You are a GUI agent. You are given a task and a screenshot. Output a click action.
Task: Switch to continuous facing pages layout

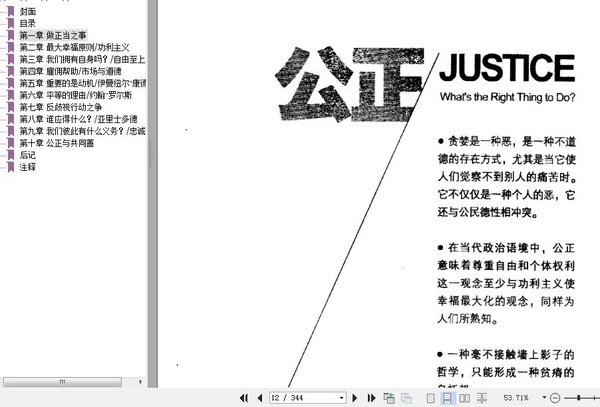(x=482, y=398)
